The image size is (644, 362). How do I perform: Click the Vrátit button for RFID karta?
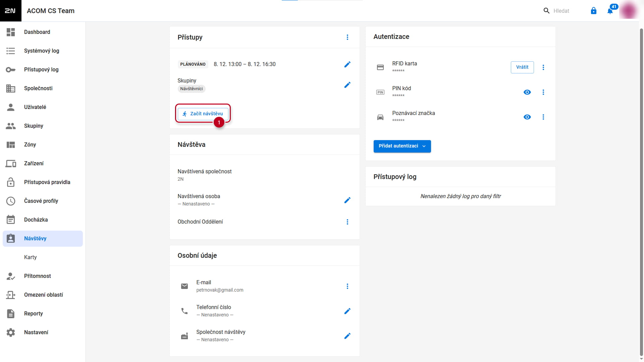[x=522, y=67]
